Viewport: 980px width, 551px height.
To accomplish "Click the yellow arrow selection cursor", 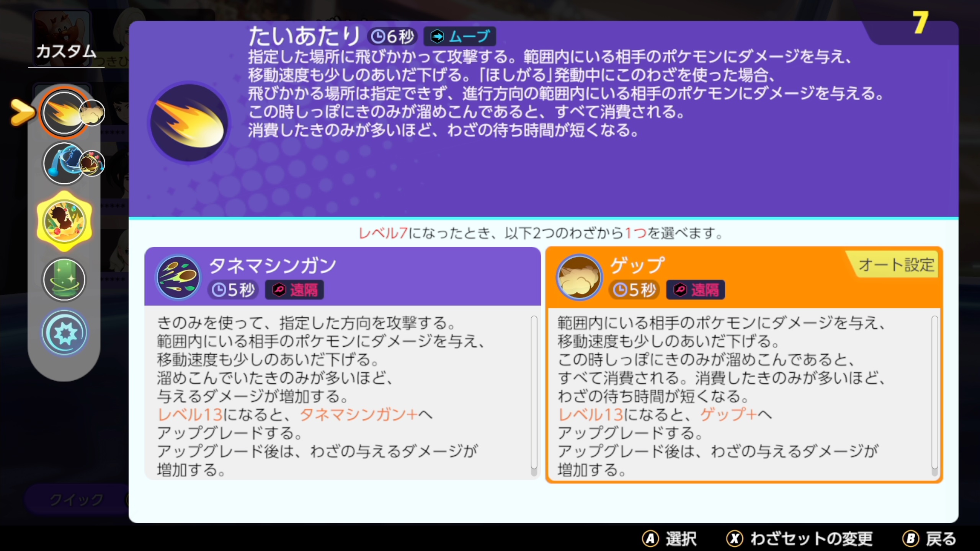I will (x=22, y=112).
